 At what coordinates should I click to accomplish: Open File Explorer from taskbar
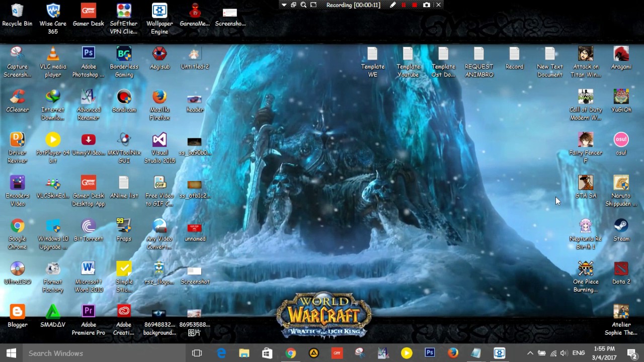[x=245, y=353]
